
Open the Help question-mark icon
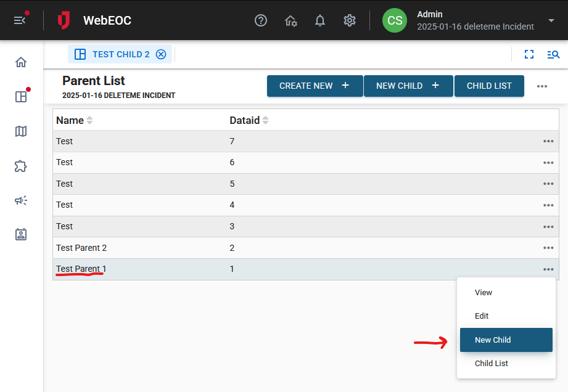[260, 20]
